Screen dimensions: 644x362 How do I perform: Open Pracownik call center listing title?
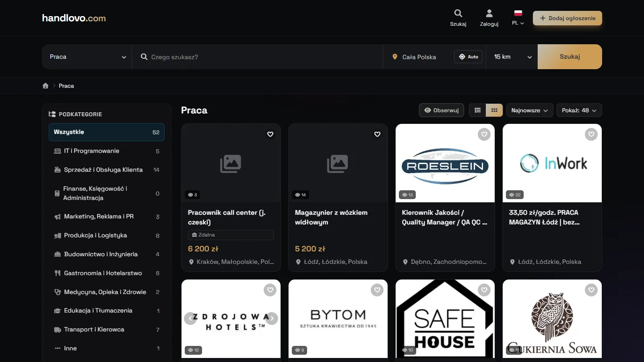tap(227, 217)
